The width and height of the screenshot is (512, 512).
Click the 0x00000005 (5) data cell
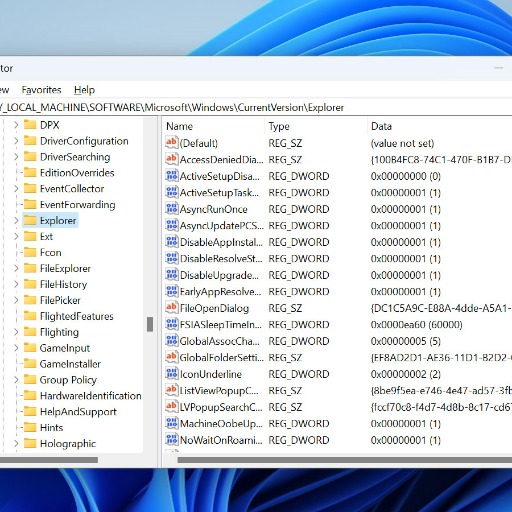click(406, 341)
